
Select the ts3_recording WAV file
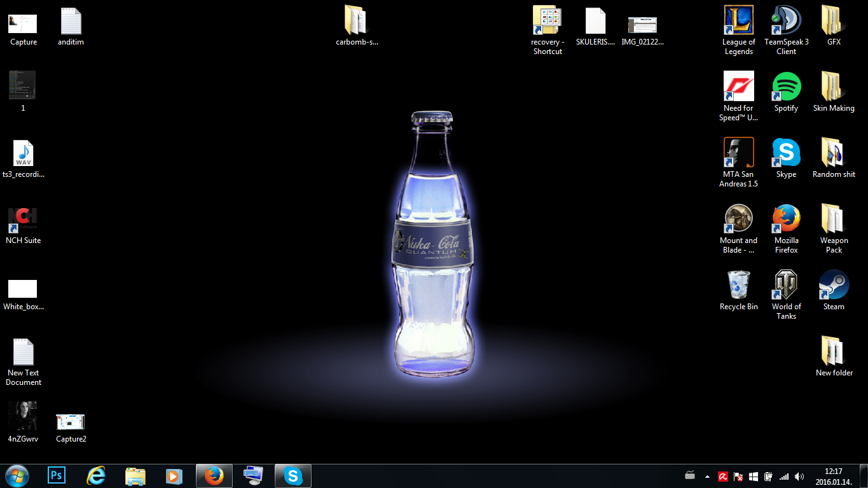[x=23, y=158]
